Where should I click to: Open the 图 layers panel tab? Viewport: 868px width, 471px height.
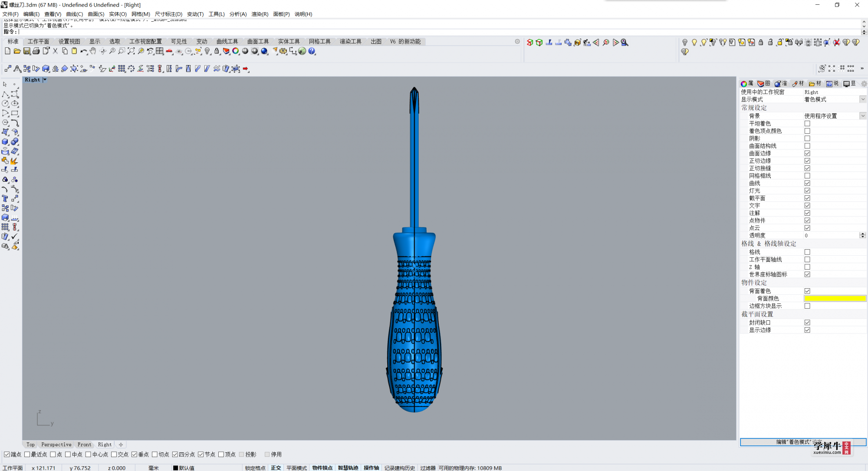click(763, 84)
